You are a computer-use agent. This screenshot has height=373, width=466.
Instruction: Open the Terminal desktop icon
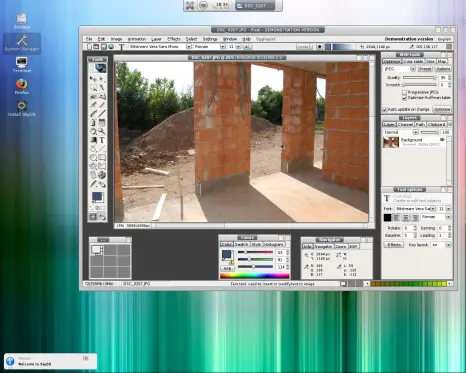pyautogui.click(x=22, y=65)
